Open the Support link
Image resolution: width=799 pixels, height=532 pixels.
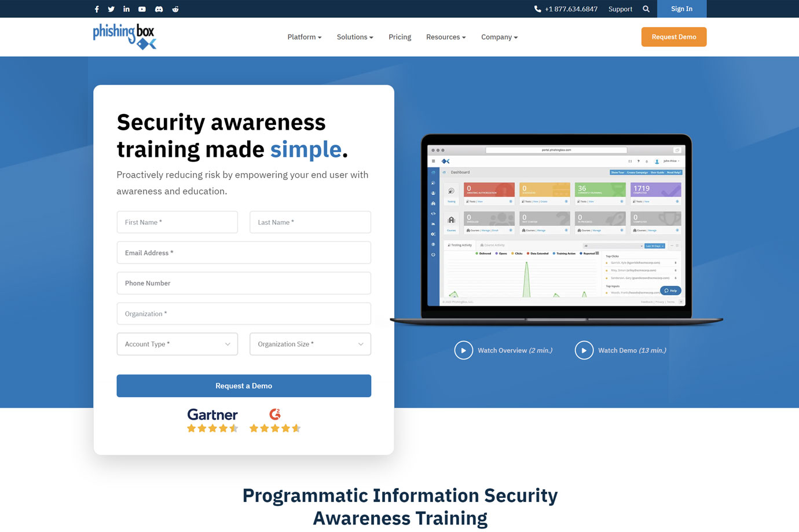pyautogui.click(x=620, y=9)
